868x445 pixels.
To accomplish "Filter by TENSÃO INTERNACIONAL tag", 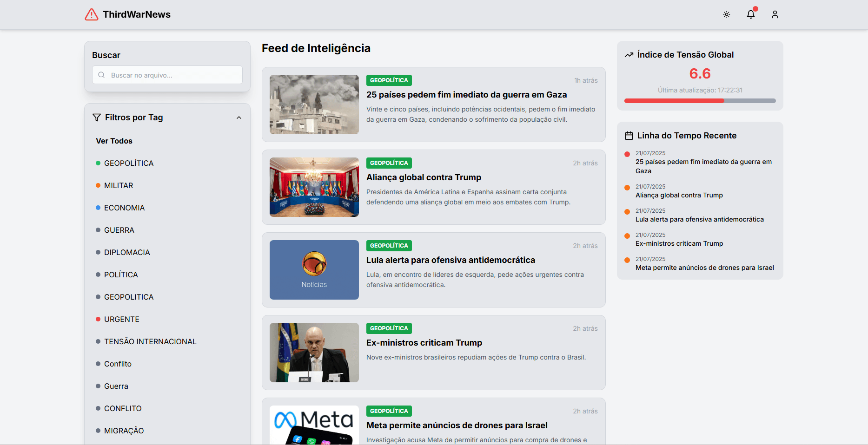I will tap(150, 341).
